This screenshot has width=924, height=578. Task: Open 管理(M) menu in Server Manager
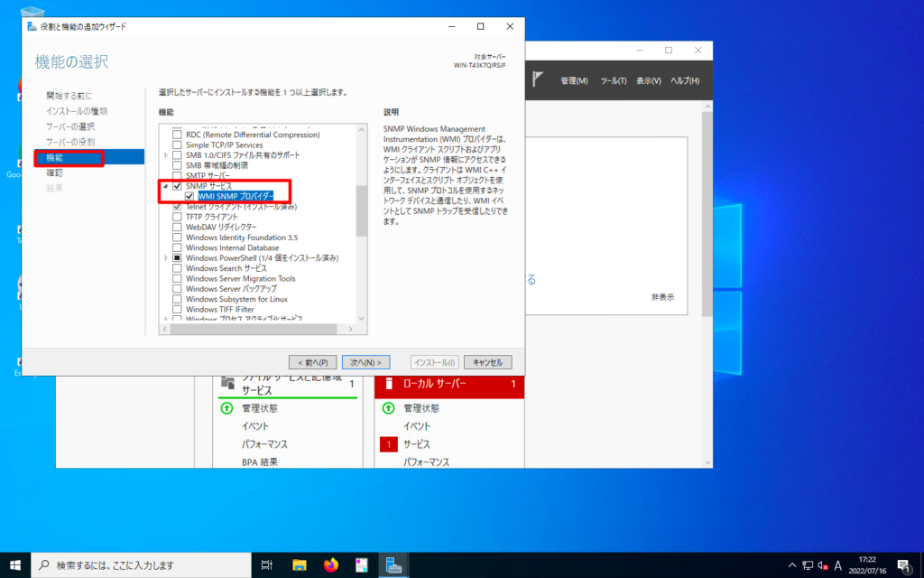coord(574,80)
